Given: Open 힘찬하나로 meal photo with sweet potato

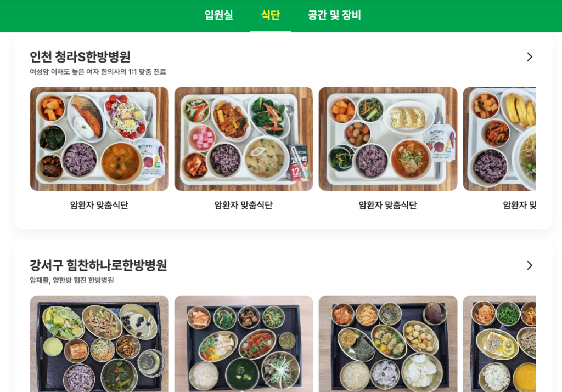Looking at the screenshot, I should coord(388,344).
